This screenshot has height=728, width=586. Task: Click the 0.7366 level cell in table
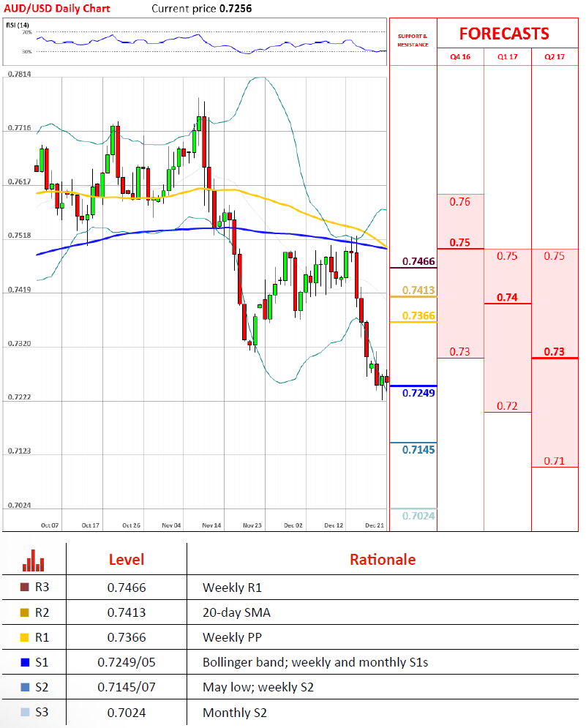tap(127, 637)
